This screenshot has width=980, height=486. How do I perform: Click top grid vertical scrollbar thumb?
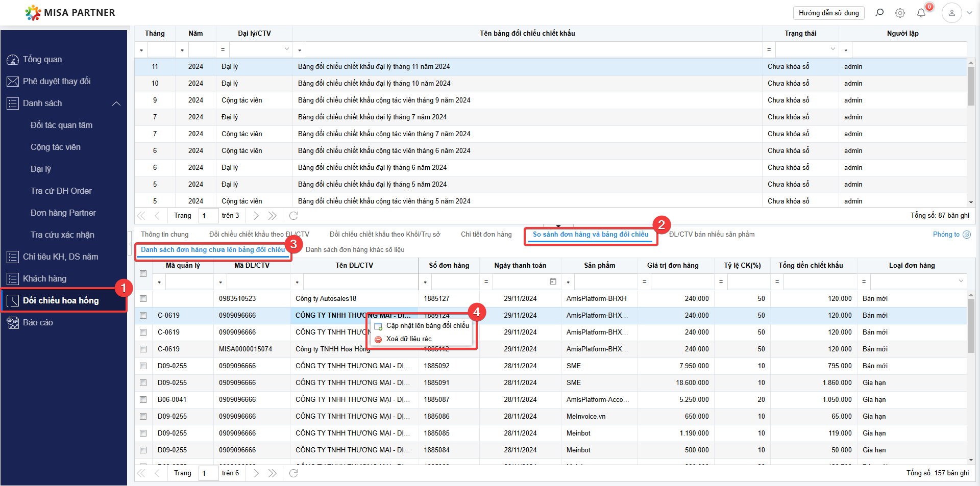click(971, 86)
